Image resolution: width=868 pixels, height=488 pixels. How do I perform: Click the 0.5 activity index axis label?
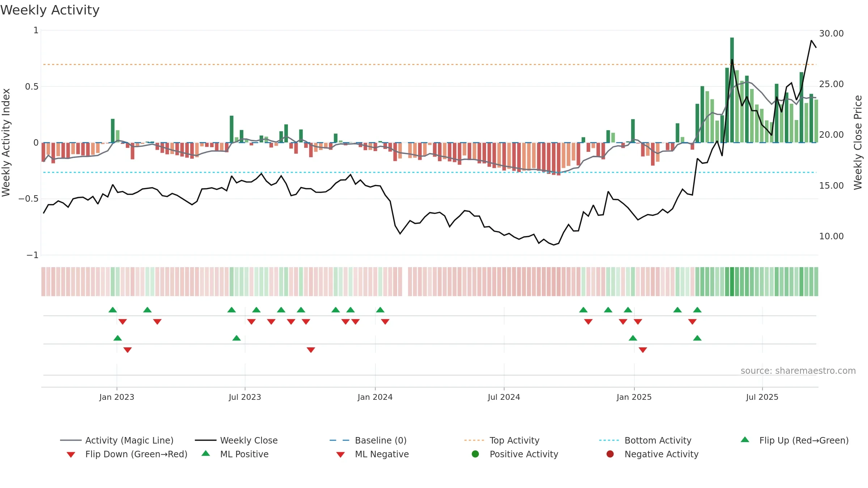32,86
